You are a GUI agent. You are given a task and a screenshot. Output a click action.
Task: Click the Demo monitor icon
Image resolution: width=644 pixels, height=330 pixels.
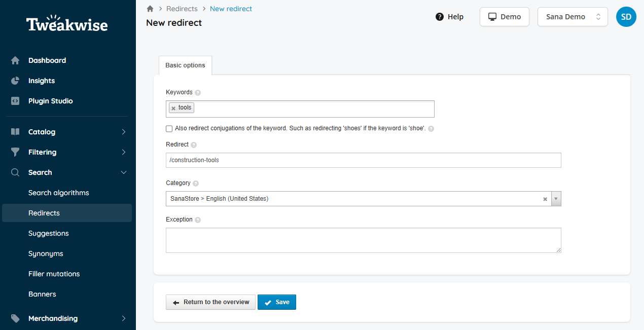coord(492,17)
